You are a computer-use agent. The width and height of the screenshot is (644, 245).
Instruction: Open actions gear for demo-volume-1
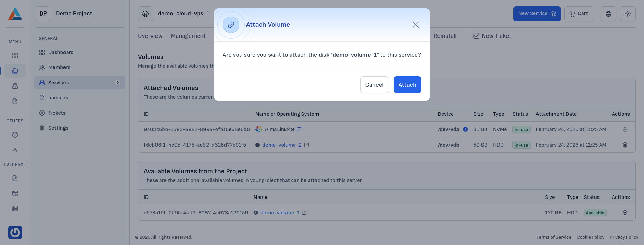[625, 213]
